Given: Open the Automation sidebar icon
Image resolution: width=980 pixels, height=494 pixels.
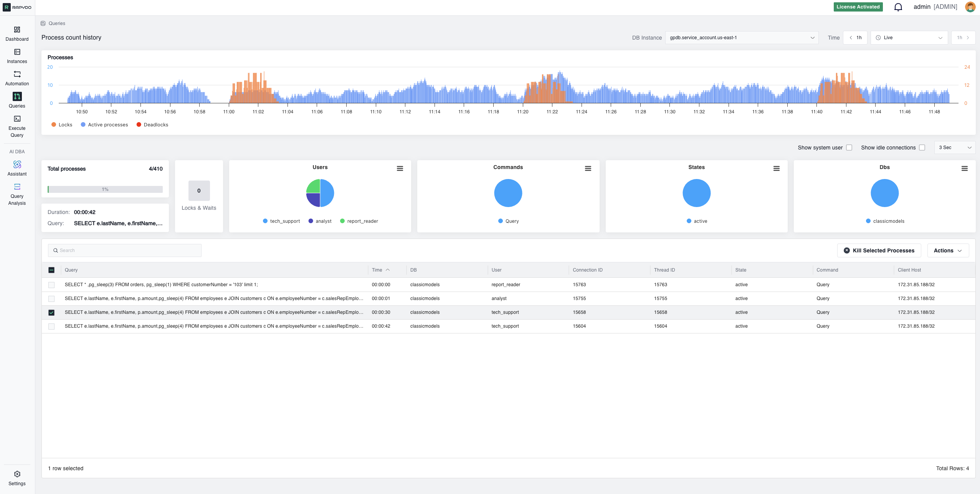Looking at the screenshot, I should coord(17,75).
